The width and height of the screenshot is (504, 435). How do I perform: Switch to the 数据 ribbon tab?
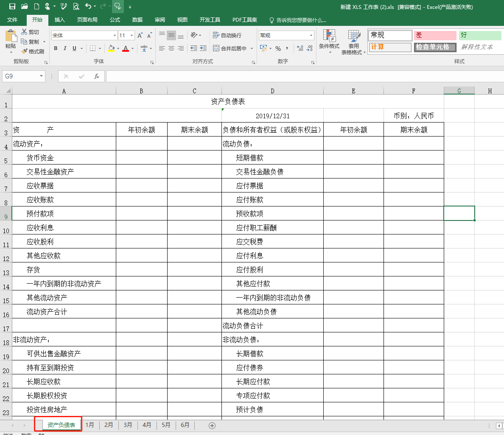pyautogui.click(x=137, y=20)
